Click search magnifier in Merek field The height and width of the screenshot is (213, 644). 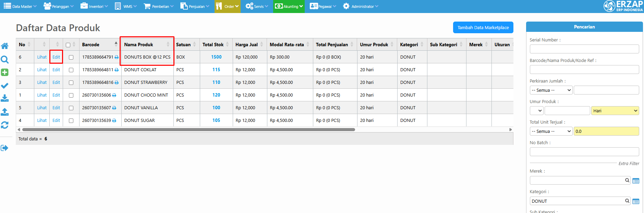627,180
